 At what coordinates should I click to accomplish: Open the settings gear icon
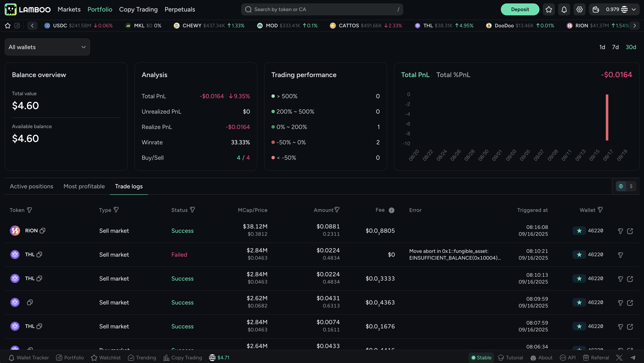[579, 10]
